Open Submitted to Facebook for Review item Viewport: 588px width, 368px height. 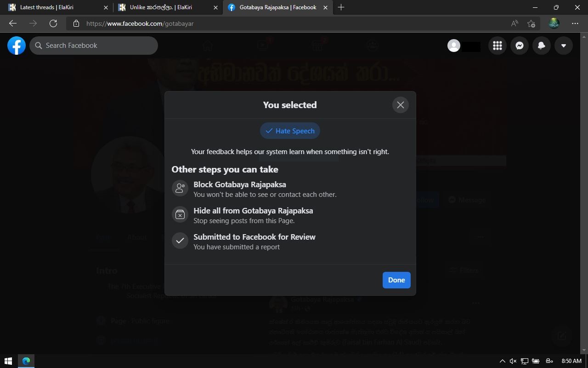coord(290,241)
